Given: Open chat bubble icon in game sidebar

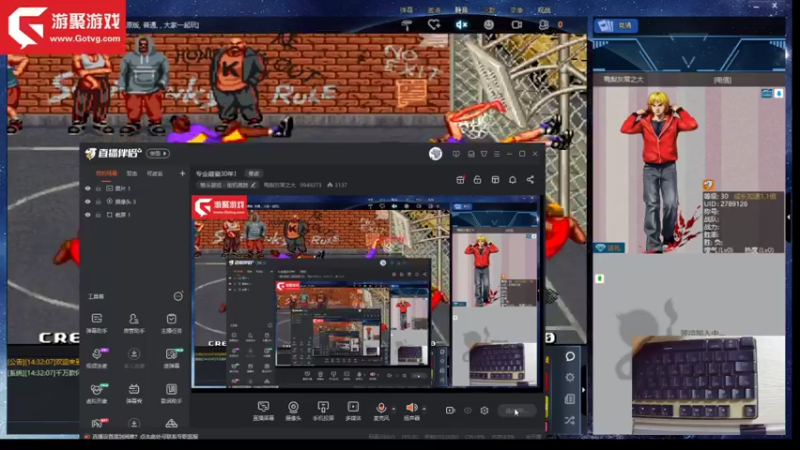Looking at the screenshot, I should pos(570,356).
